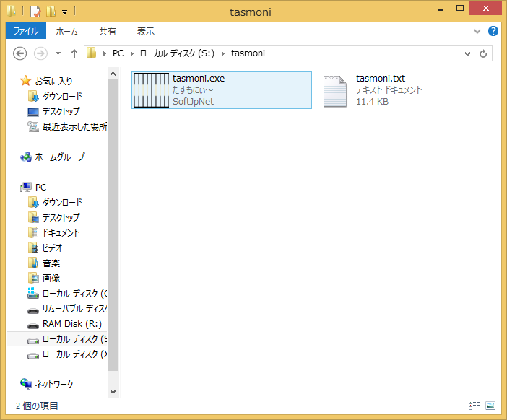Click the 画像 folder icon
The image size is (507, 420).
33,278
